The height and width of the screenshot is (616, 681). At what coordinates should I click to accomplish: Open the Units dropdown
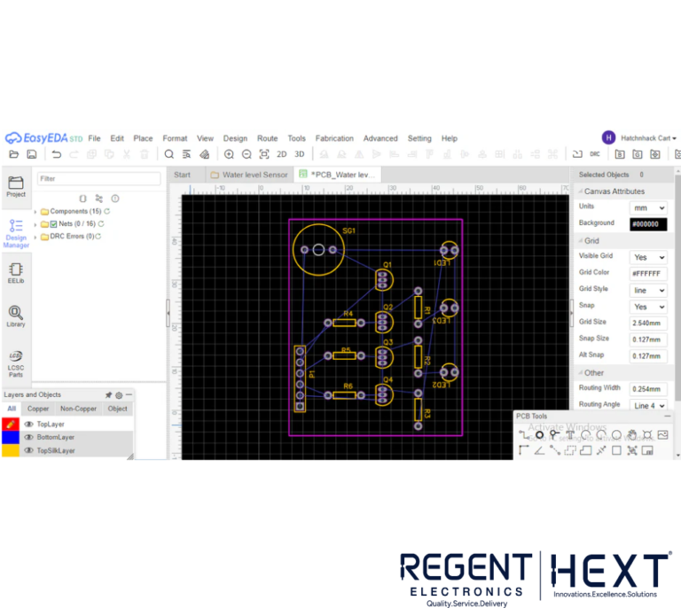pos(648,208)
